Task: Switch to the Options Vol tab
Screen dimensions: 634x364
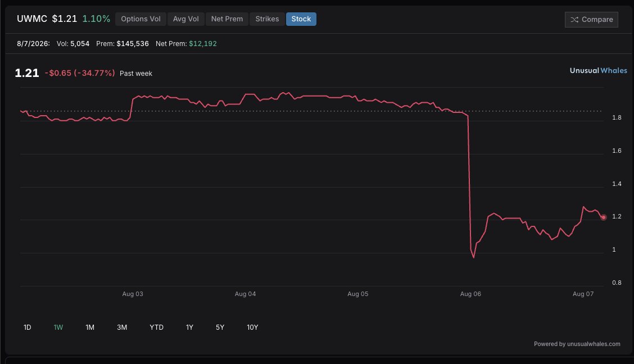Action: pos(141,19)
